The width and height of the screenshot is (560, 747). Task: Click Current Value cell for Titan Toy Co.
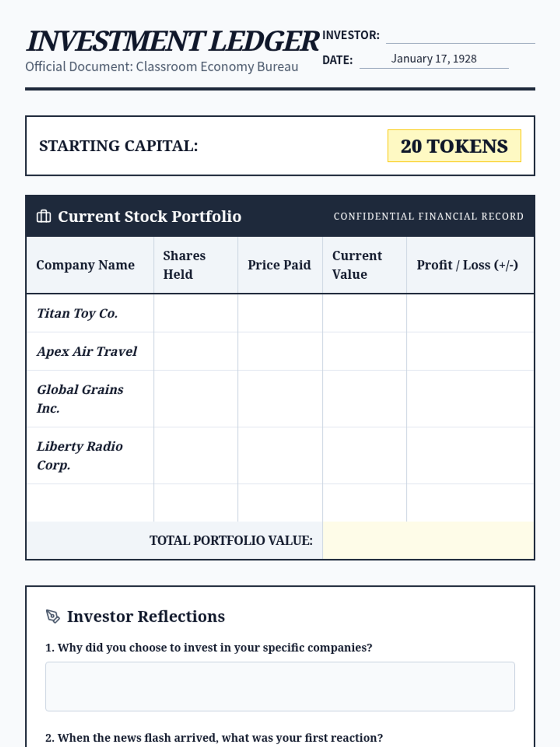(364, 313)
